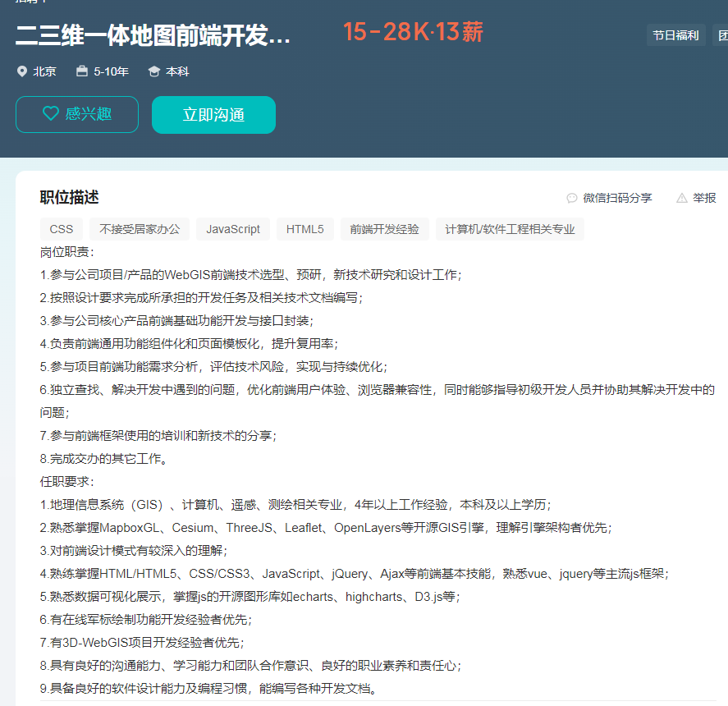Image resolution: width=728 pixels, height=706 pixels.
Task: Click line 7.参与前端框架使用的培训
Action: tap(158, 436)
